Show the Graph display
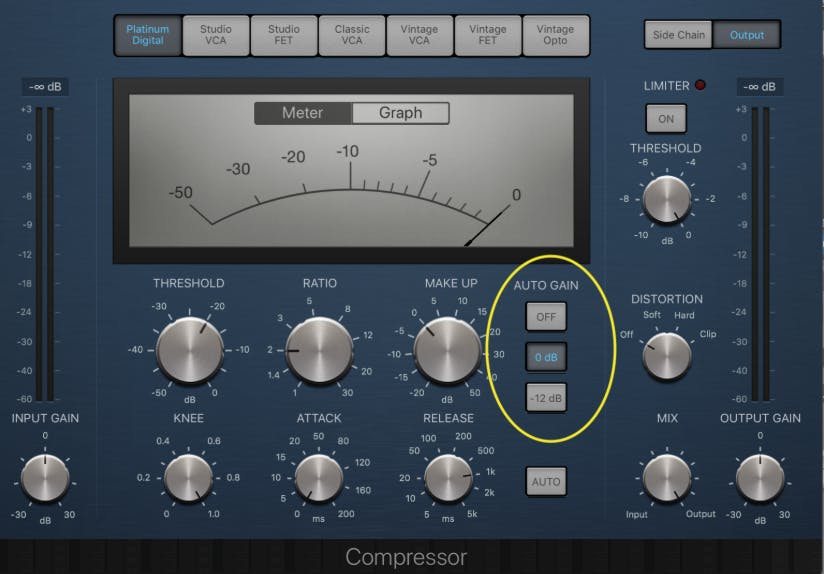 tap(400, 113)
